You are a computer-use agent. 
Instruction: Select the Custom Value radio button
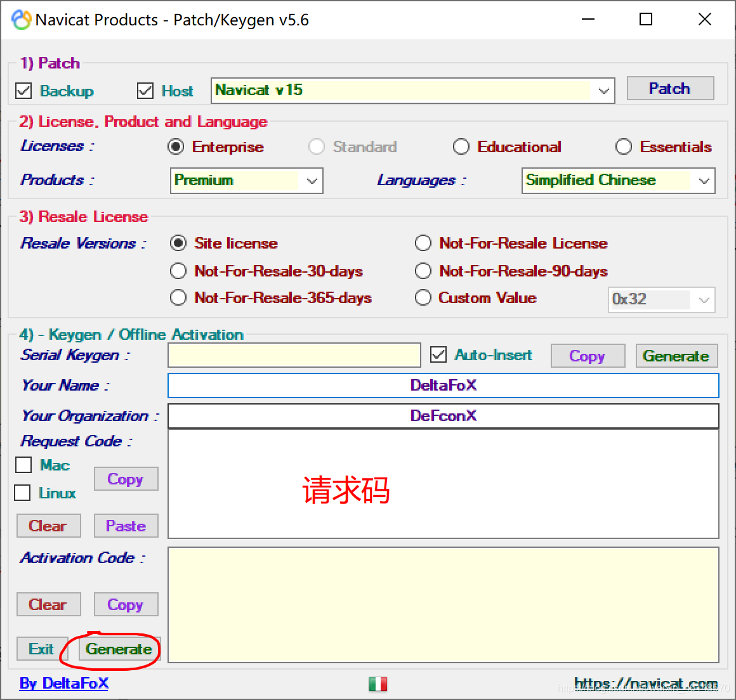tap(423, 297)
